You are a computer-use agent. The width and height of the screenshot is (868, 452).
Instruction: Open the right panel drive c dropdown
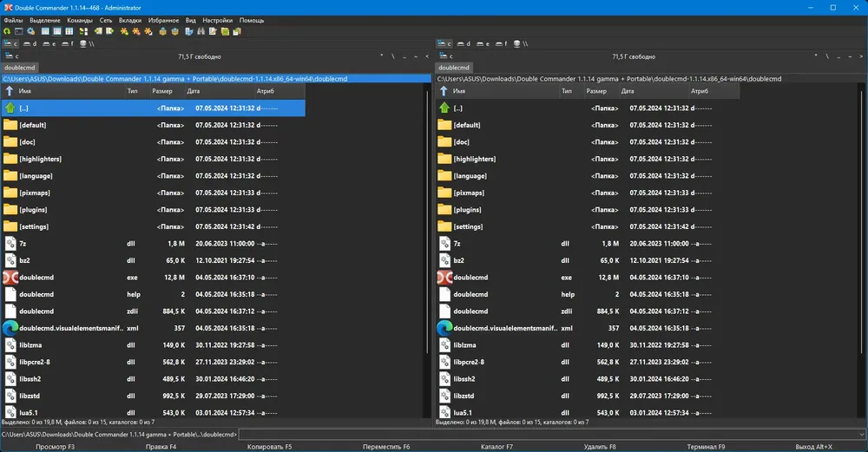tap(445, 56)
